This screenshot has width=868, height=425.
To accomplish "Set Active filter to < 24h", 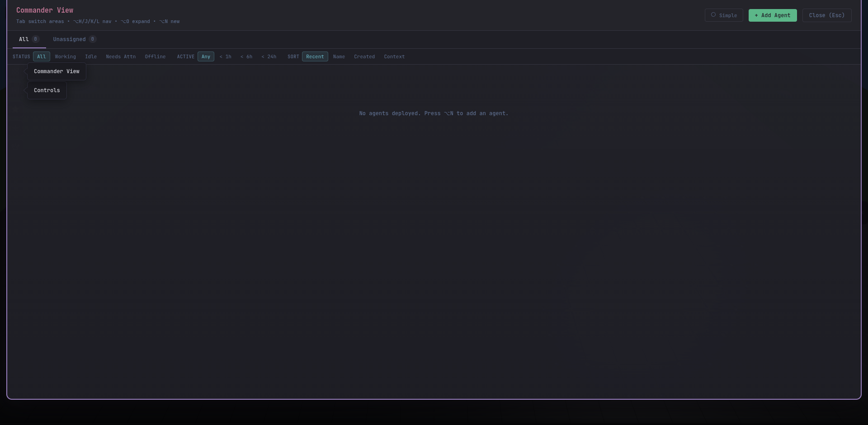I will (269, 56).
